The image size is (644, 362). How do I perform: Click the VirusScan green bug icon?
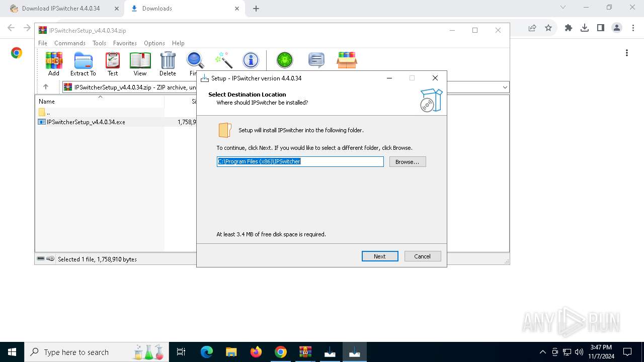point(285,60)
